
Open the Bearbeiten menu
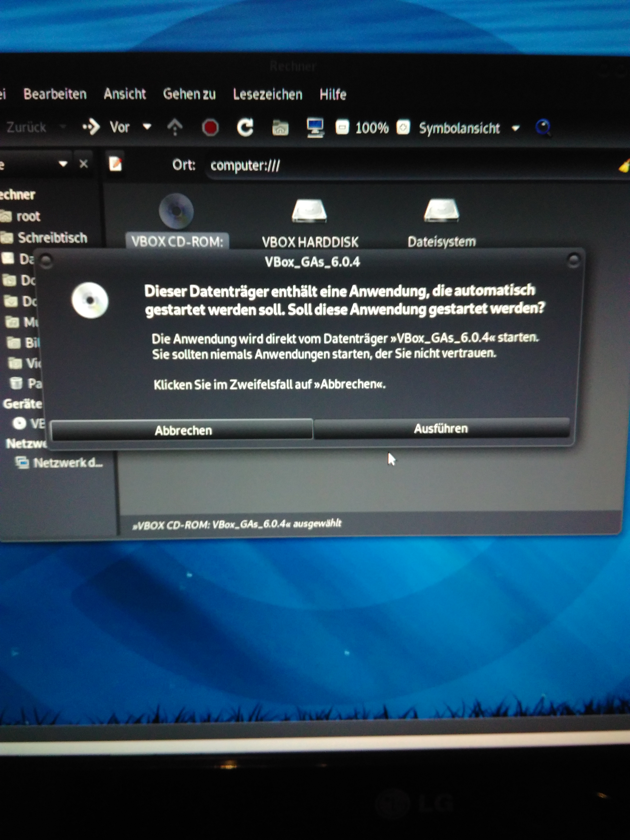[x=55, y=94]
